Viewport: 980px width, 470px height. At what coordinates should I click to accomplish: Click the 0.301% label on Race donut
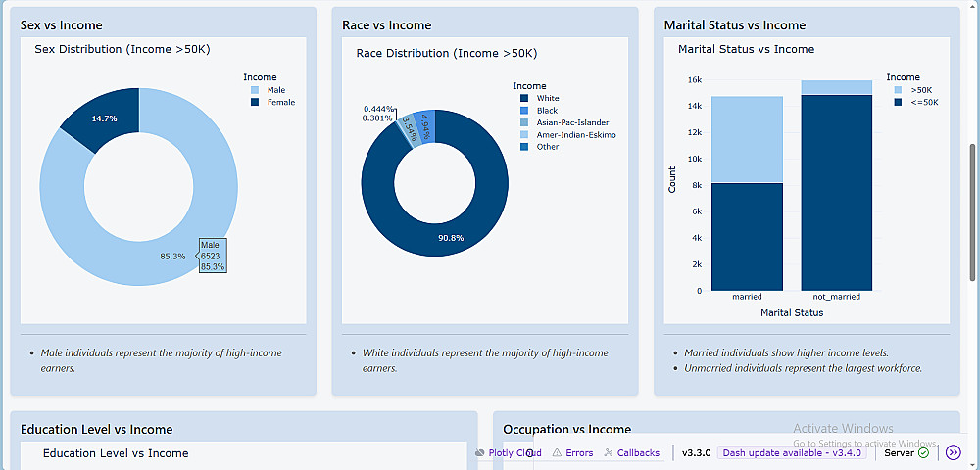(x=377, y=117)
